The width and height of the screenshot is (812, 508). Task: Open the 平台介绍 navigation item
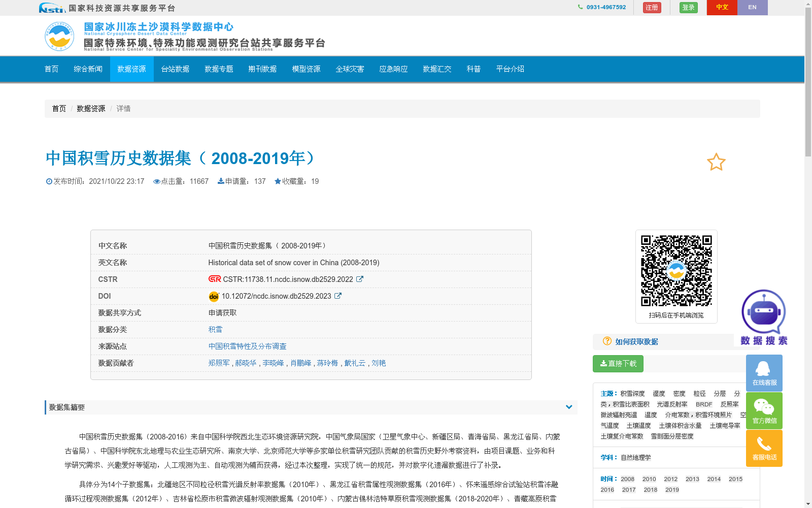[511, 69]
